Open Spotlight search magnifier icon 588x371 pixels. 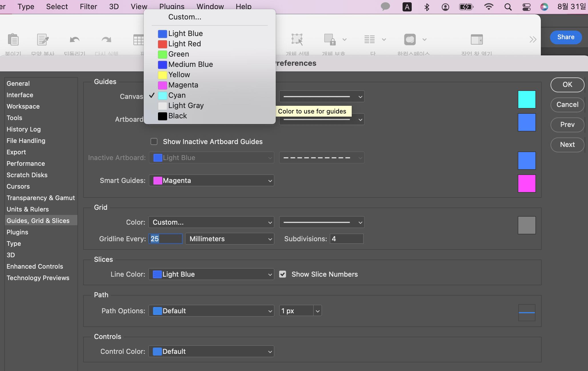coord(508,7)
